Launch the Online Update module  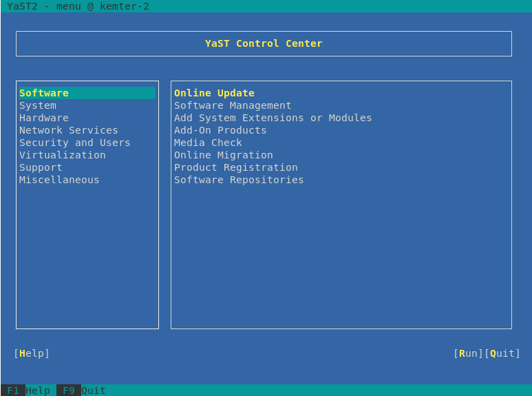click(x=214, y=93)
